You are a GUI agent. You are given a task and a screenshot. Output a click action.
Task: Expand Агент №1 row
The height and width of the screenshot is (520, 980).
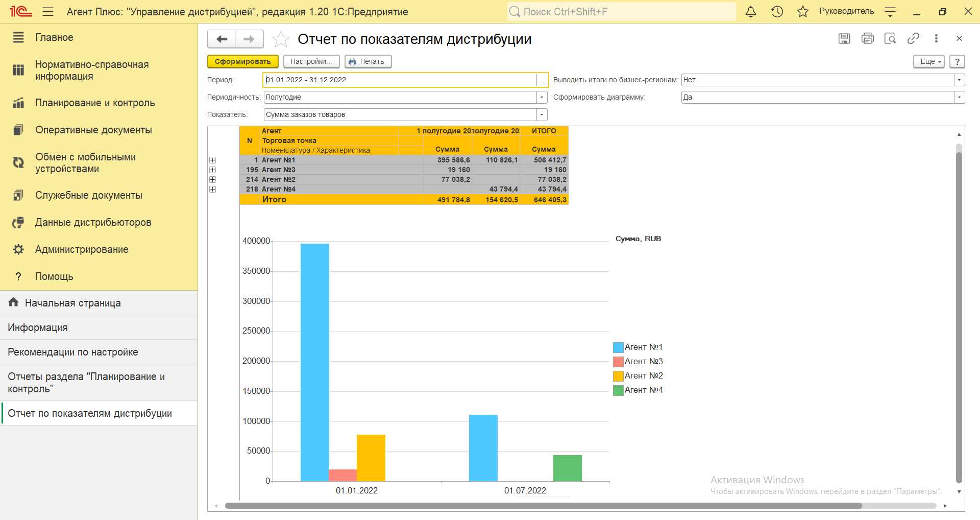tap(213, 160)
